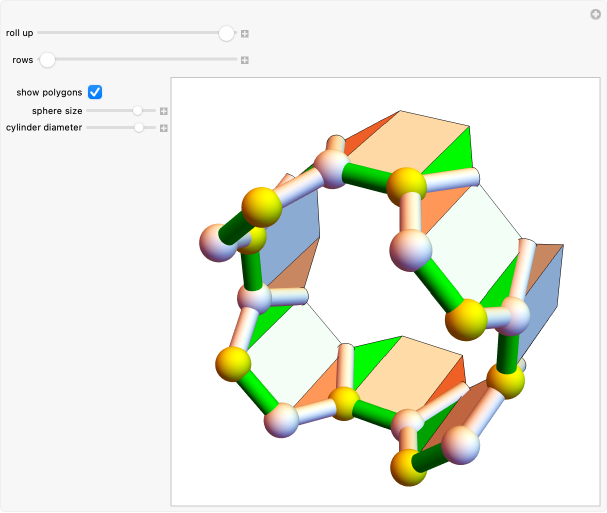Image resolution: width=607 pixels, height=513 pixels.
Task: Click the roll up slider thumb
Action: 227,33
